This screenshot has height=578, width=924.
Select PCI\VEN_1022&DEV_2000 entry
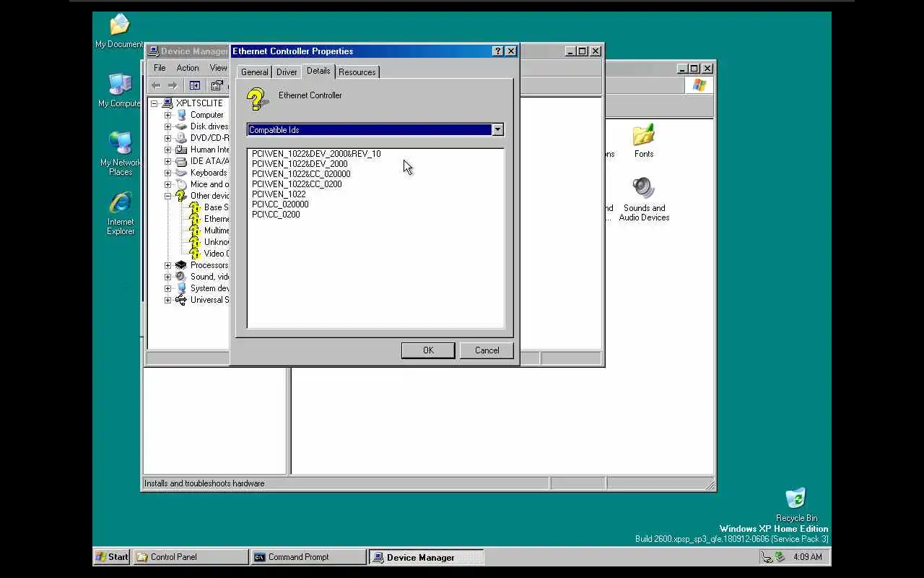pyautogui.click(x=300, y=164)
